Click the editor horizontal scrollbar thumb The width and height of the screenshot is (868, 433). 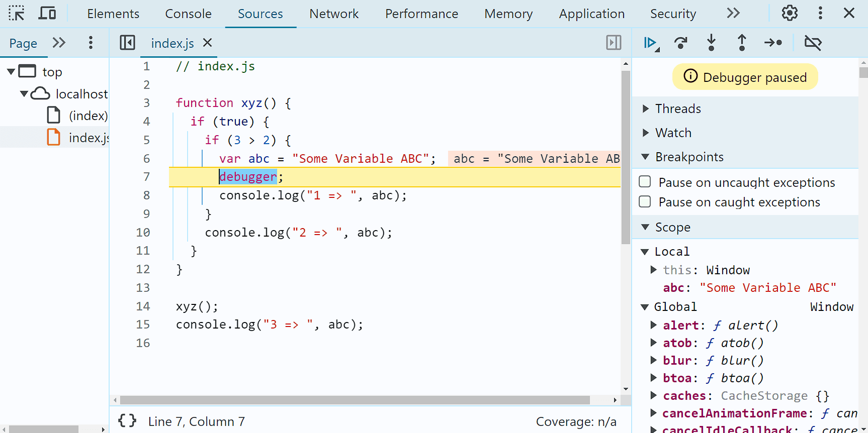355,400
